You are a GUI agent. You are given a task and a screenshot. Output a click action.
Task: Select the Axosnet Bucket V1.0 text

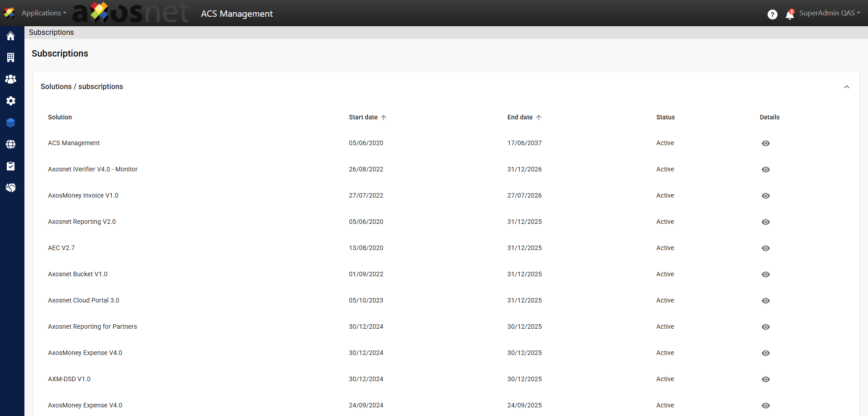point(78,274)
